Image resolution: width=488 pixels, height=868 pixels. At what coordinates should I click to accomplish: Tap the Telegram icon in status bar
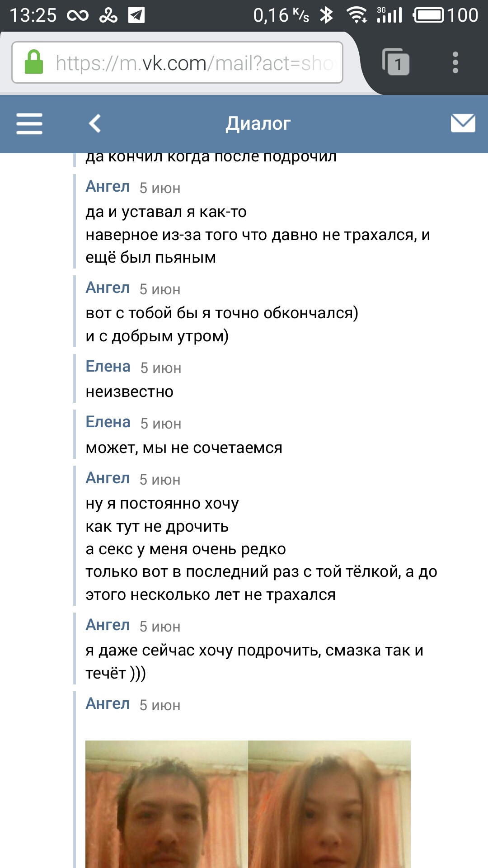click(x=136, y=15)
